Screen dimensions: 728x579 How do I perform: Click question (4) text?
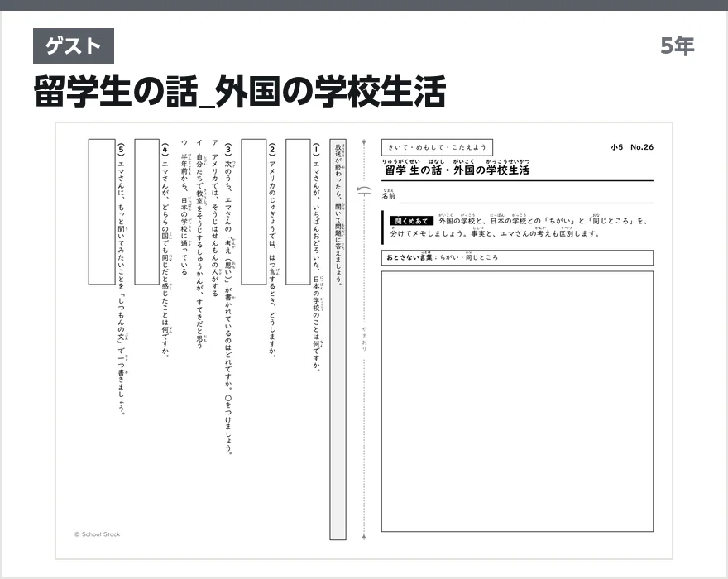coord(165,251)
